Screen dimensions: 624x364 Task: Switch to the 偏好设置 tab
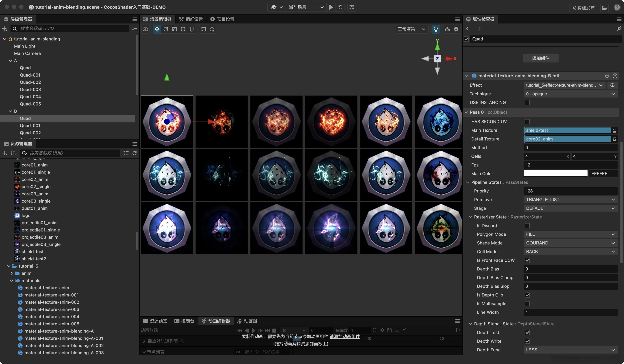[x=191, y=19]
